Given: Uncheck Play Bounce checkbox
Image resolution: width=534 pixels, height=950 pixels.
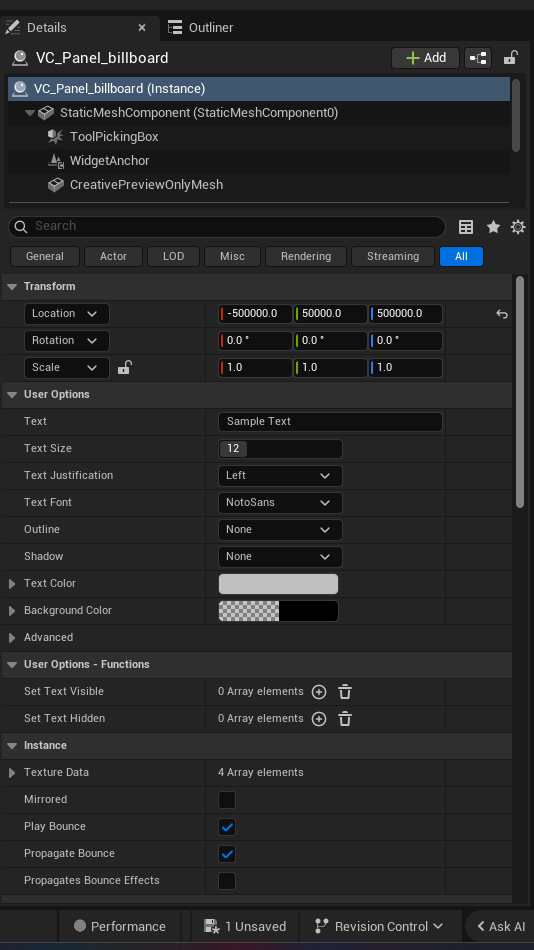Looking at the screenshot, I should pyautogui.click(x=227, y=827).
